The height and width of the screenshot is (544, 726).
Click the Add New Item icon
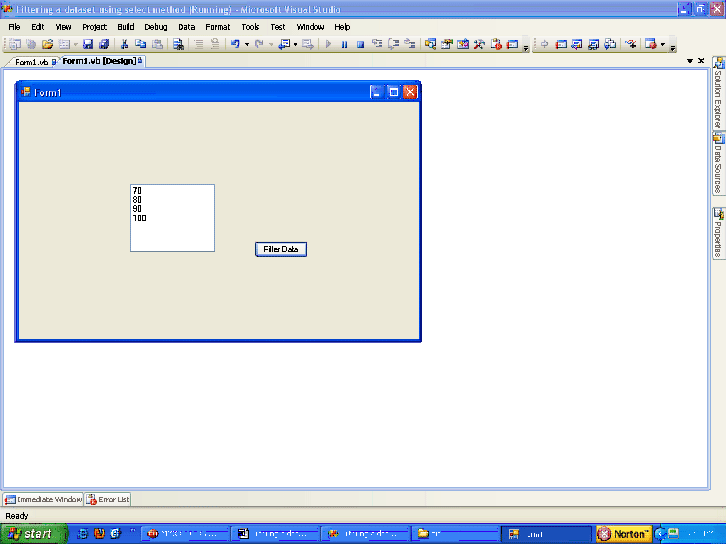64,44
